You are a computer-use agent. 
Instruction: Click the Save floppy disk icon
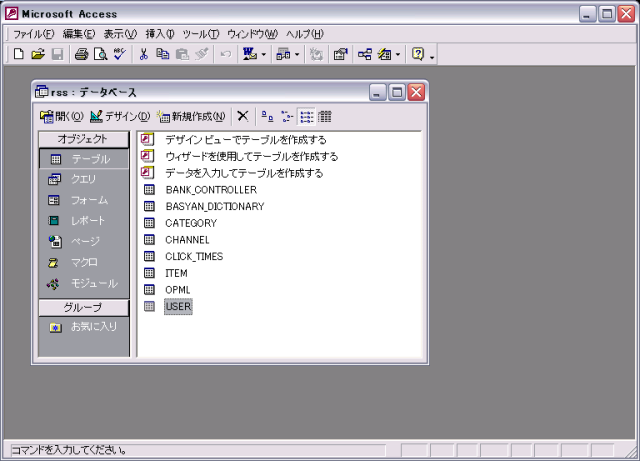(58, 54)
